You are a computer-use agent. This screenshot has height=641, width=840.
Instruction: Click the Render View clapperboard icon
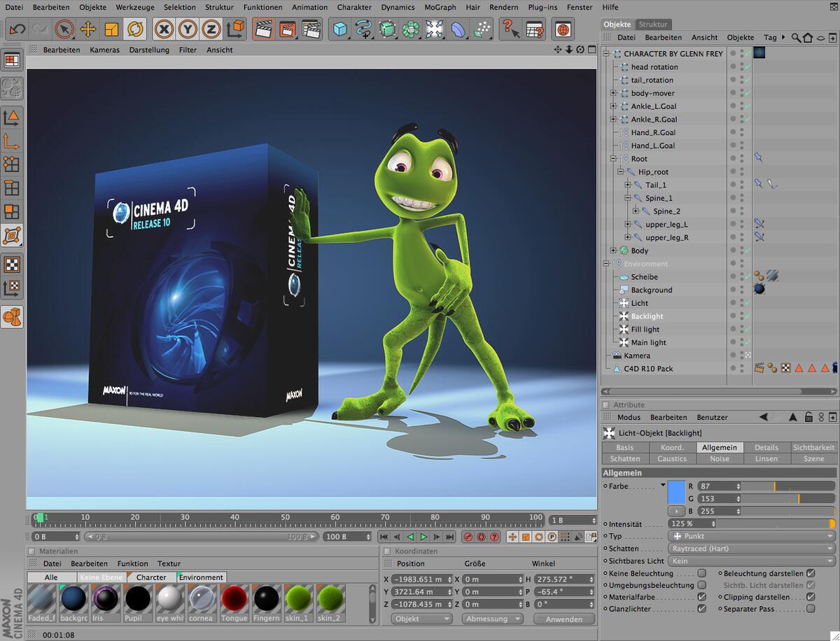264,29
